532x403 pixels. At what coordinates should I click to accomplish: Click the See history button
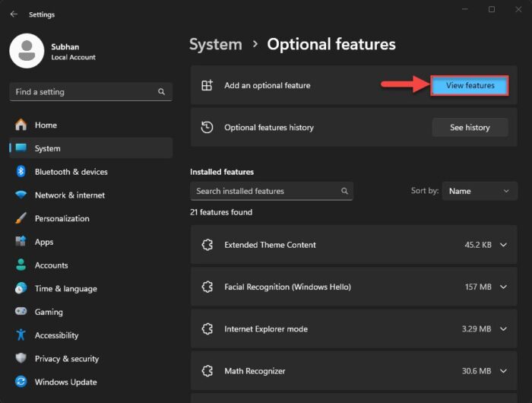pos(470,127)
